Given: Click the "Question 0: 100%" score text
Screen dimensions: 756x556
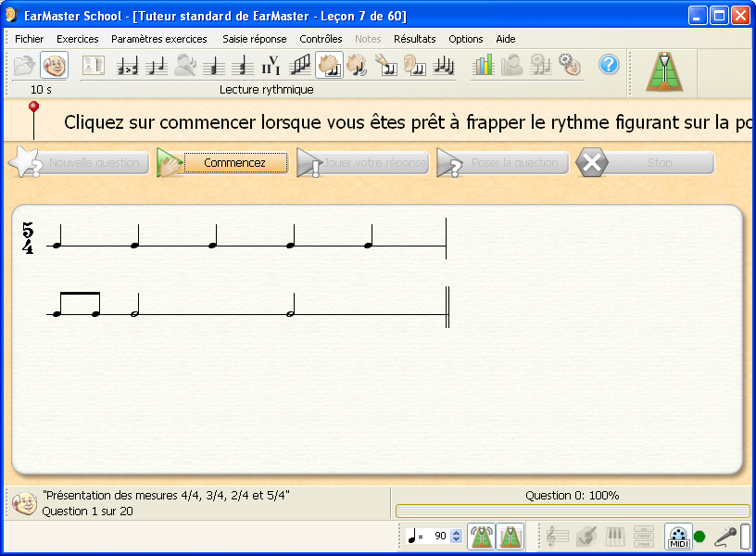Looking at the screenshot, I should click(x=573, y=495).
